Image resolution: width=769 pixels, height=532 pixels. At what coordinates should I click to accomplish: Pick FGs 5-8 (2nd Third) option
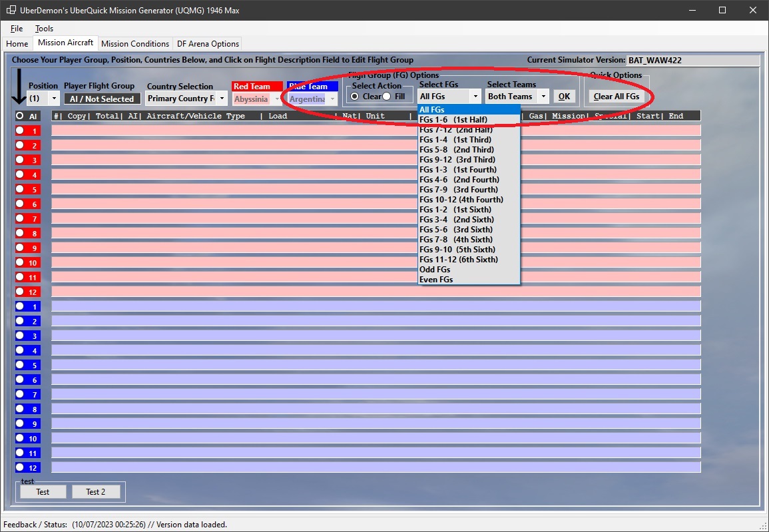[469, 150]
